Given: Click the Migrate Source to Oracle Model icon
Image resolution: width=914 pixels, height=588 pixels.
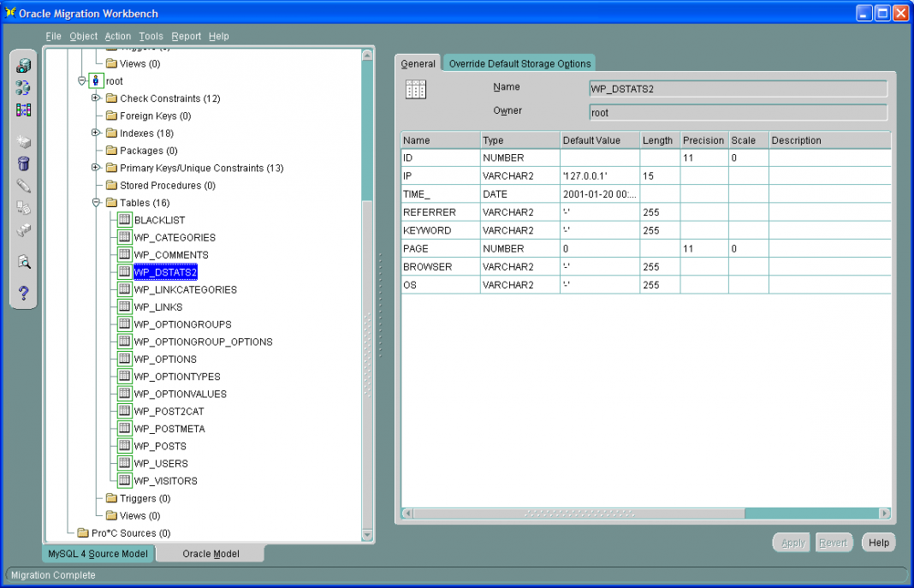Looking at the screenshot, I should click(x=23, y=86).
